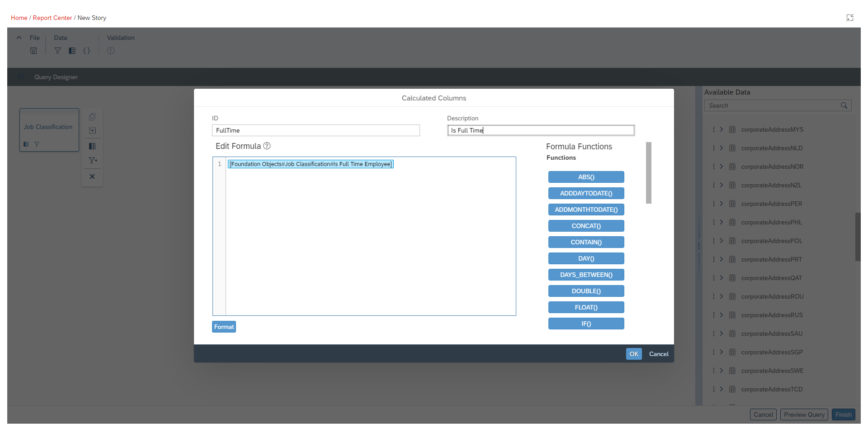868x424 pixels.
Task: Click drag handle dots of corporateAddressRUS
Action: click(x=714, y=315)
